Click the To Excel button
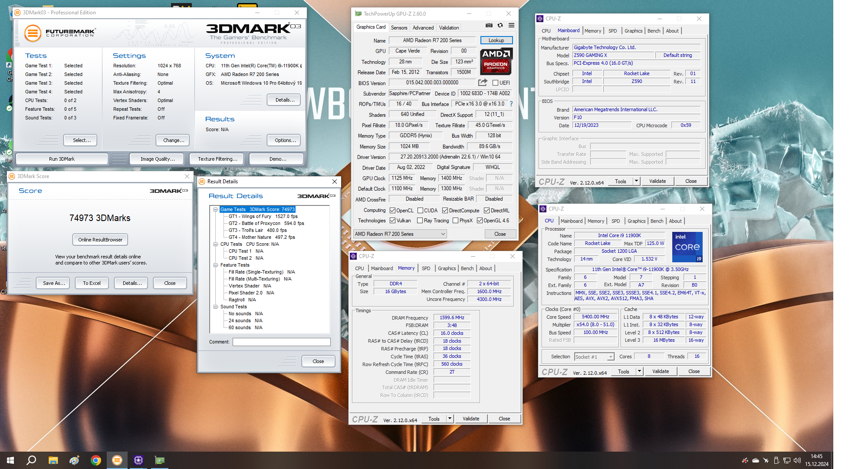This screenshot has height=469, width=868. click(x=92, y=283)
